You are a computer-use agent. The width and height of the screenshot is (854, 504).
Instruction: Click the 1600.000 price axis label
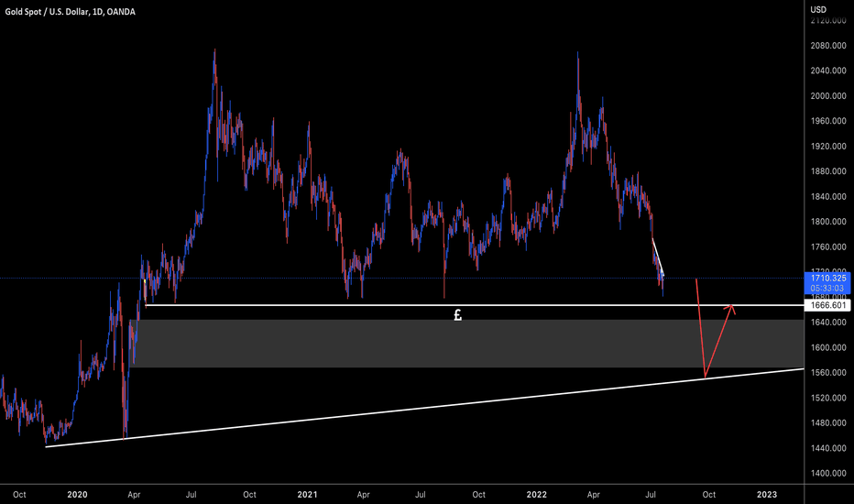tap(827, 347)
